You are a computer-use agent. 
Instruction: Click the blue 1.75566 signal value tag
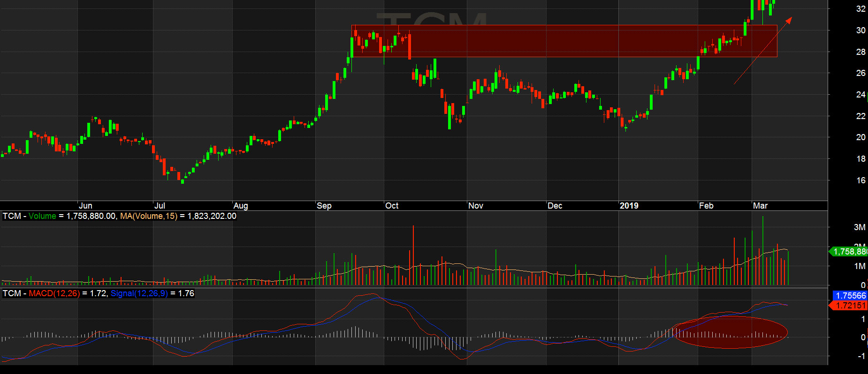(851, 296)
